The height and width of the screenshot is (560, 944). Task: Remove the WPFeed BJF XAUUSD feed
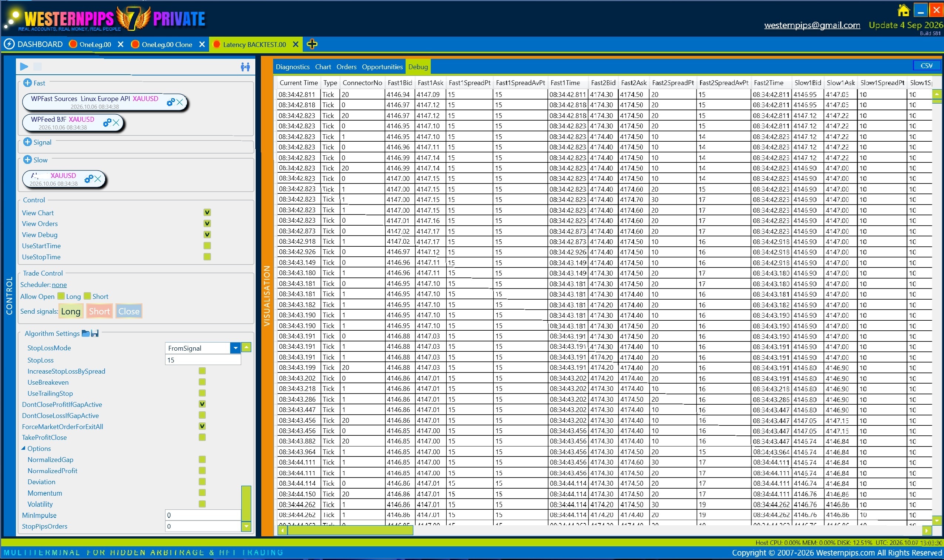click(x=116, y=122)
